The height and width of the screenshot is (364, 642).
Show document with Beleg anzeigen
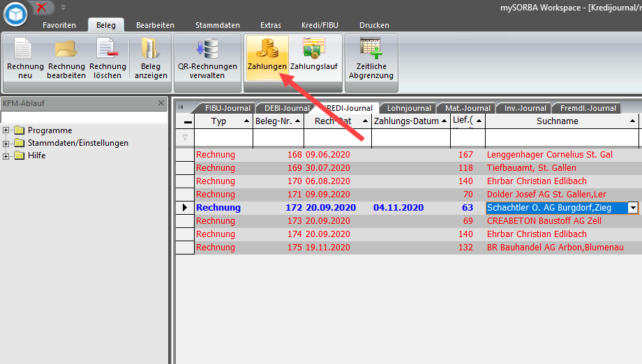[151, 58]
